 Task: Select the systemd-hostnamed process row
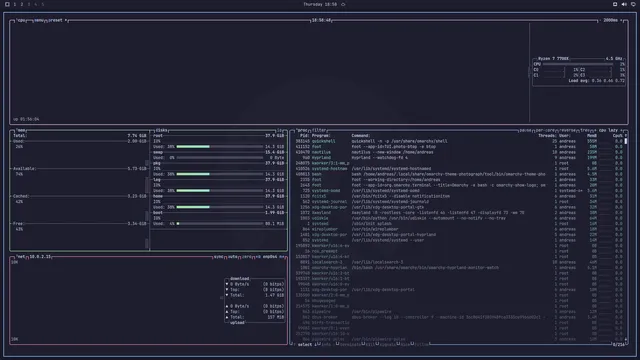(459, 169)
